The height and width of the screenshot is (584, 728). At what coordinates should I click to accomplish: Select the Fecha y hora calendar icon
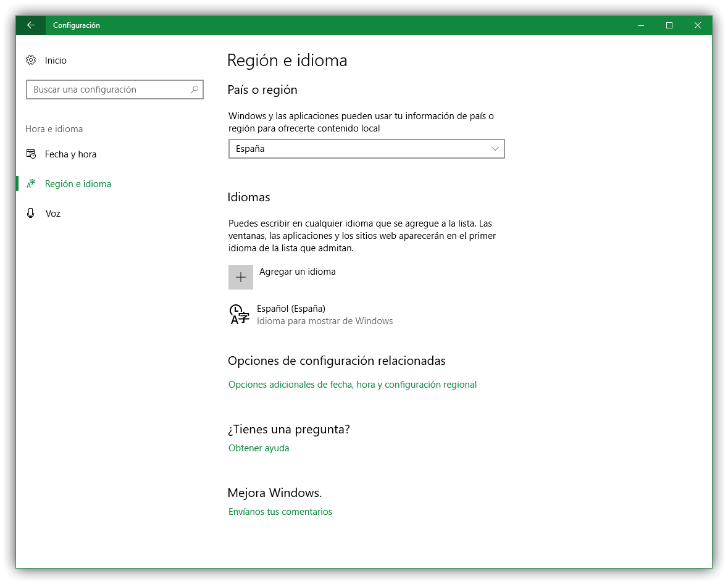click(x=31, y=154)
